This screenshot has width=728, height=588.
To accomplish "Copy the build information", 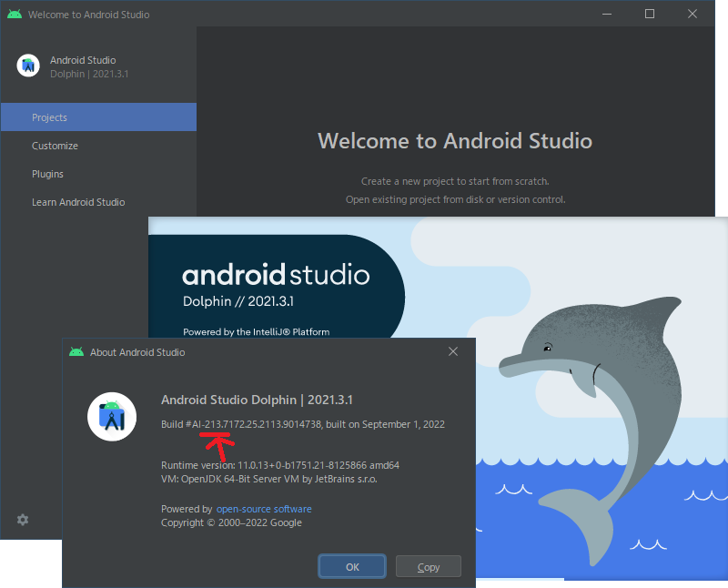I will pyautogui.click(x=428, y=565).
